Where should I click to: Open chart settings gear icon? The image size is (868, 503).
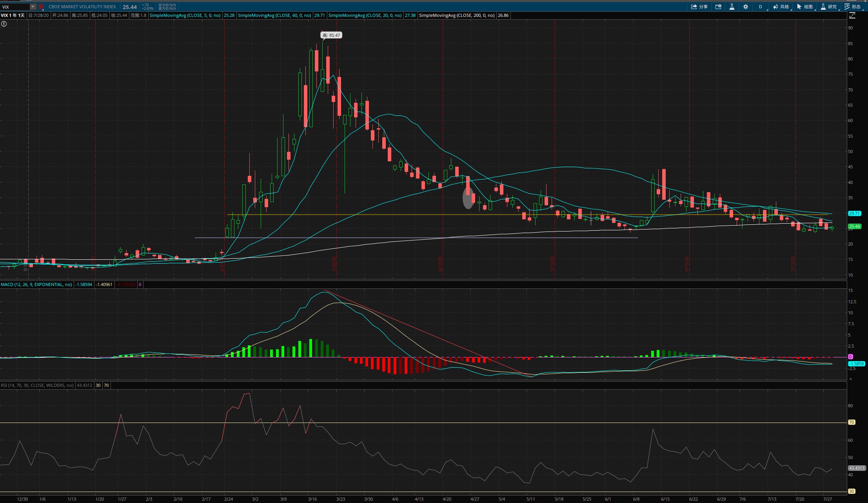745,7
